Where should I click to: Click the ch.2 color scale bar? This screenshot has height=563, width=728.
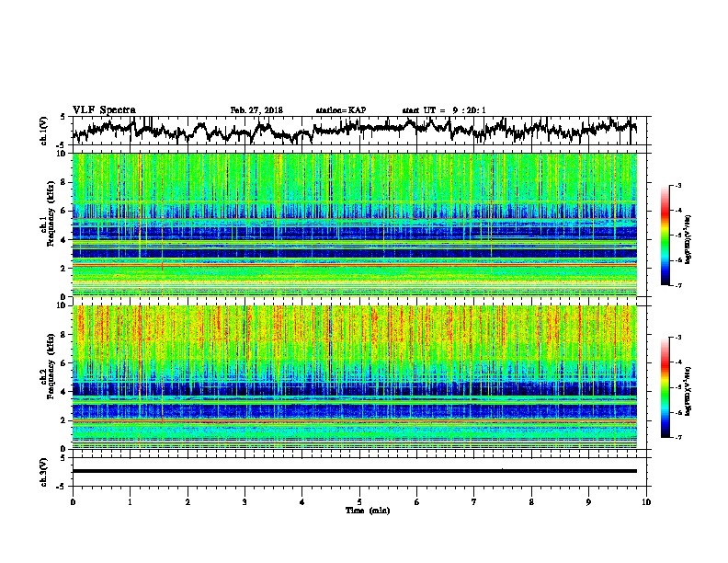click(x=665, y=387)
